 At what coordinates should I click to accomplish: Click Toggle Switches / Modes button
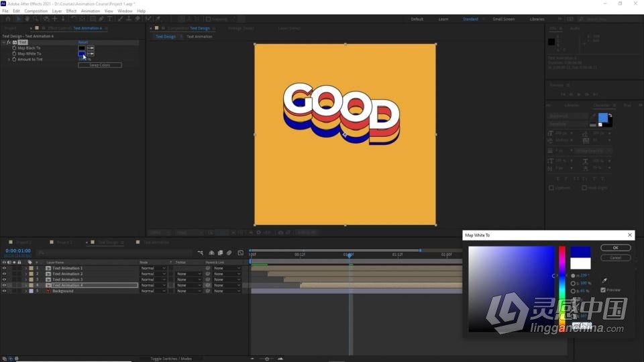(x=171, y=359)
